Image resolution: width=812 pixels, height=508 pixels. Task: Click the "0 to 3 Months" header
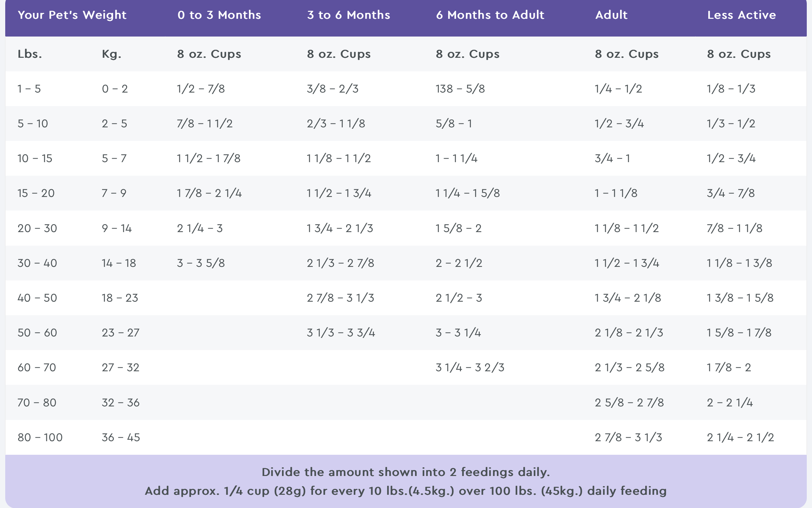point(219,15)
